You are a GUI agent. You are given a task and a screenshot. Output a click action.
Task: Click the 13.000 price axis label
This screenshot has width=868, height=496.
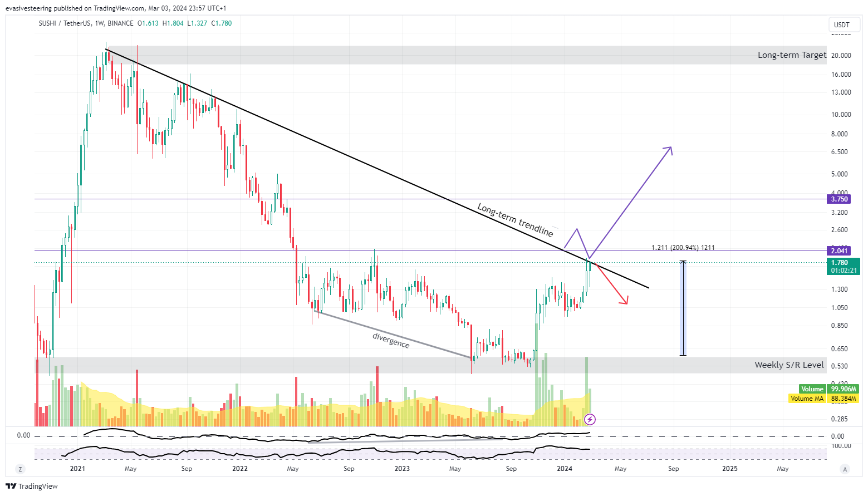841,92
